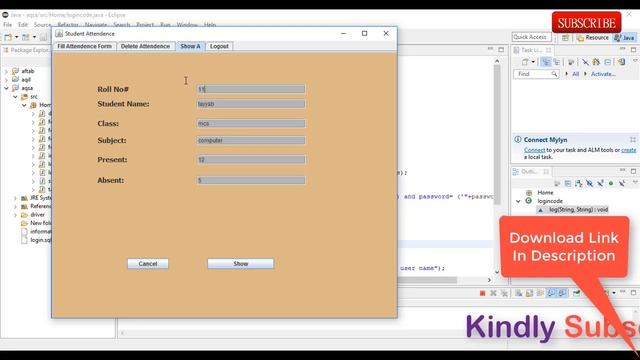Select the Show A tab
640x360 pixels.
pyautogui.click(x=190, y=46)
